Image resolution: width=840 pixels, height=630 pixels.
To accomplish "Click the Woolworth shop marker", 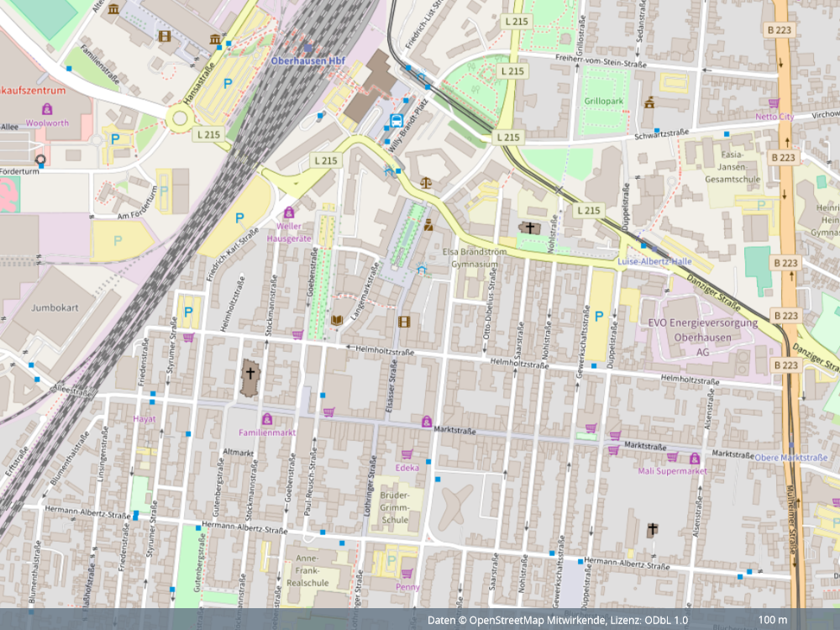I will point(47,109).
